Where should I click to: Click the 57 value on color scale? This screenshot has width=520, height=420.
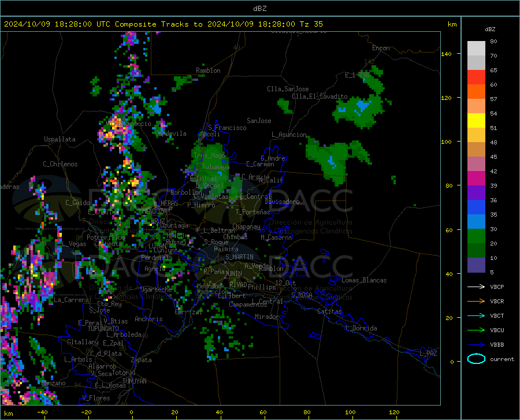[x=493, y=99]
